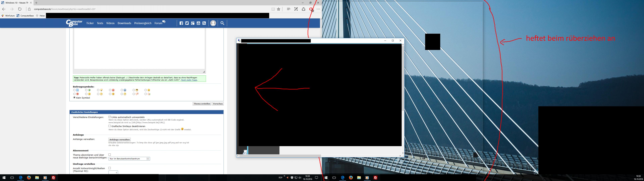Click the RSS feed icon
Viewport: 644px width, 181px height.
pyautogui.click(x=204, y=23)
